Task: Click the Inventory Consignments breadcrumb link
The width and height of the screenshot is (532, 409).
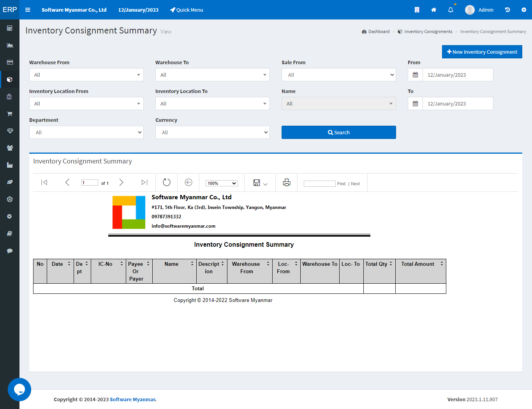Action: click(x=425, y=32)
